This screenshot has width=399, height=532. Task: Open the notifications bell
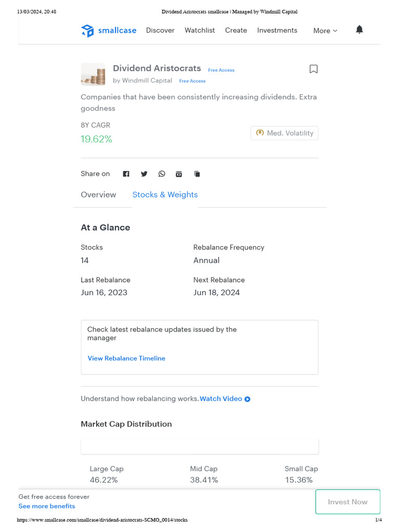[359, 30]
